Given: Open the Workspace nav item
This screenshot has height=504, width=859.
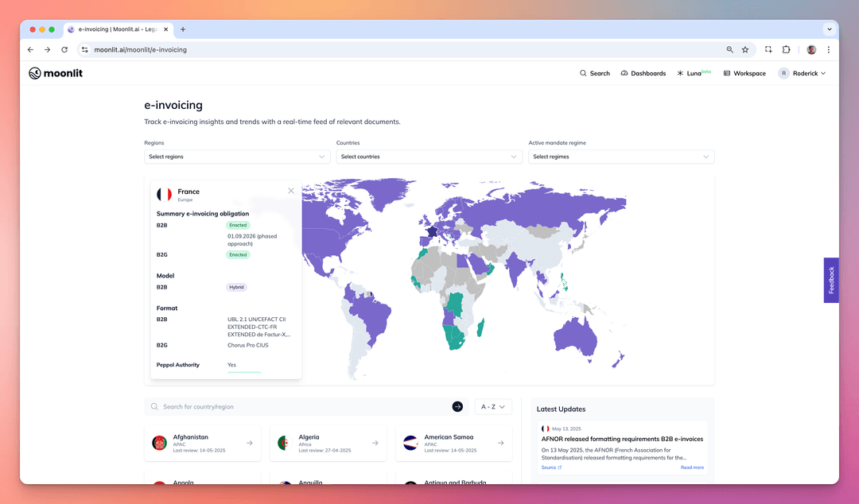Looking at the screenshot, I should click(x=744, y=73).
